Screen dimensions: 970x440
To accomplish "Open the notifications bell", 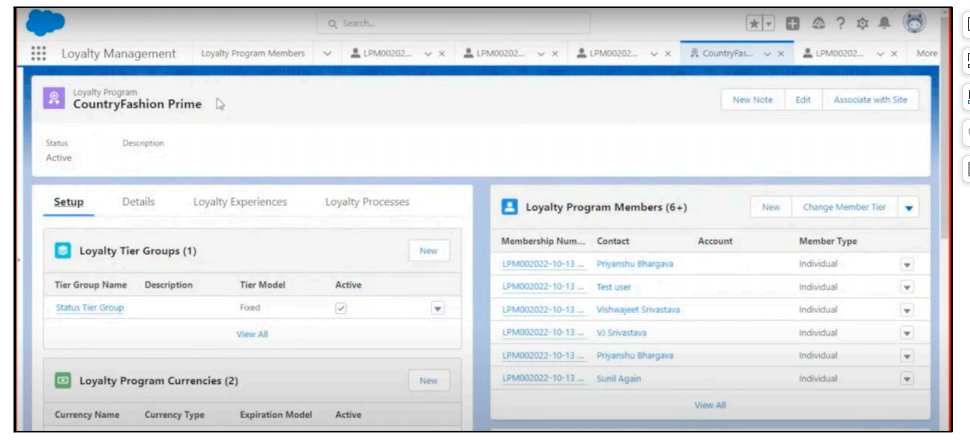I will click(883, 23).
